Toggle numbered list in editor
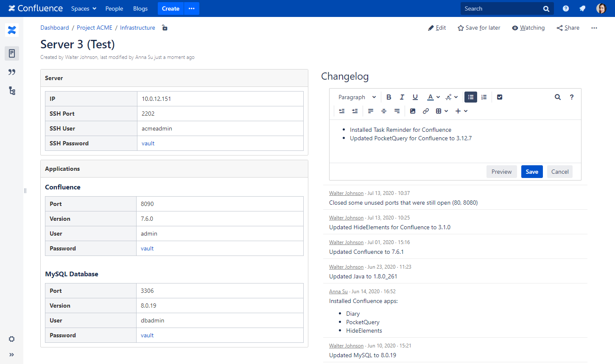615x364 pixels. point(484,97)
